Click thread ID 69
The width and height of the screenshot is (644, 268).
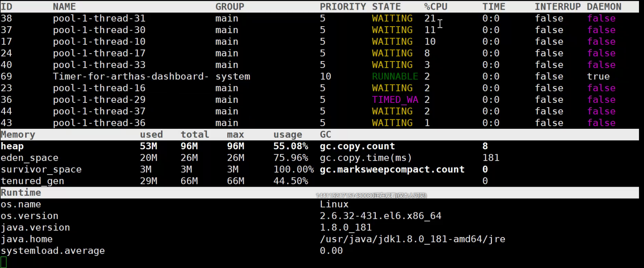(6, 76)
